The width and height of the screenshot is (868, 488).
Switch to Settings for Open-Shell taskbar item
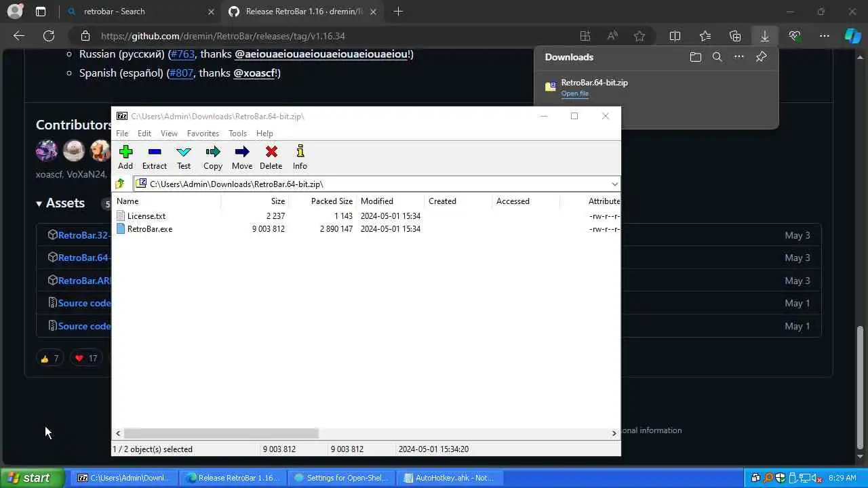[340, 478]
